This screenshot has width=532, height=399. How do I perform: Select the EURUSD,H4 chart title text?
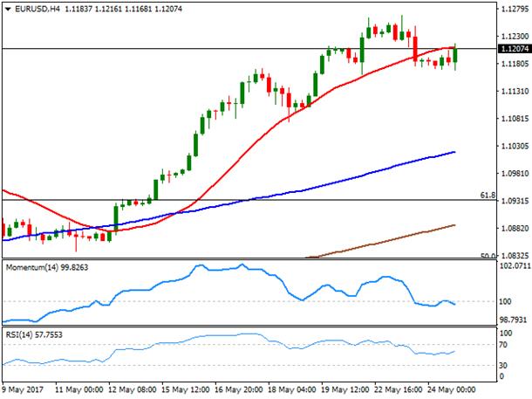click(x=37, y=10)
